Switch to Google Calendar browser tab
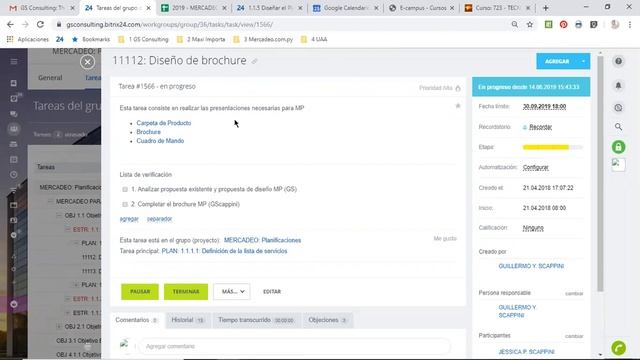This screenshot has height=360, width=640. point(346,8)
